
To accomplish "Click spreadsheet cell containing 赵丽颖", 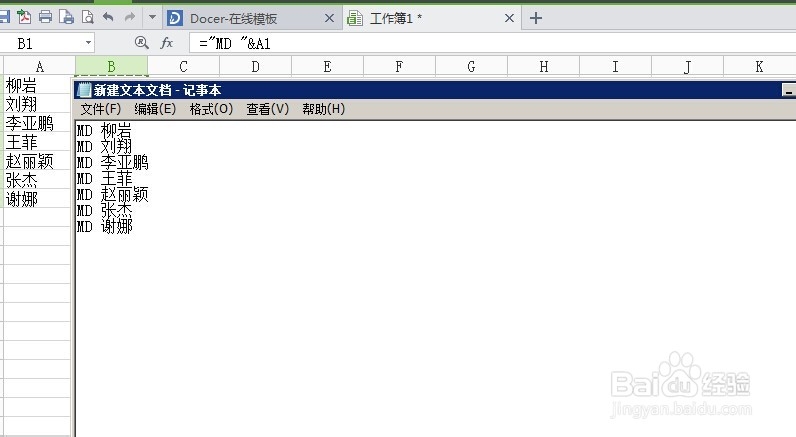I will (x=38, y=161).
